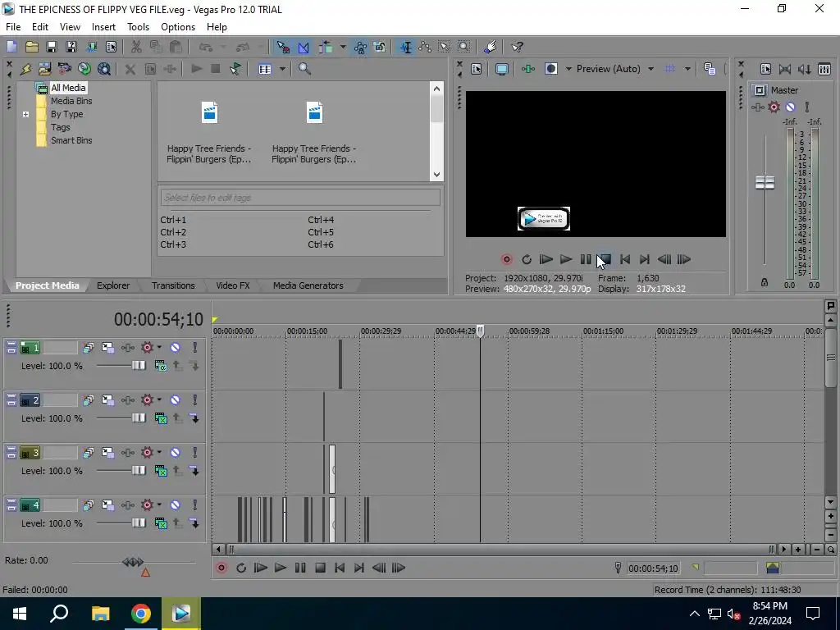The height and width of the screenshot is (630, 840).
Task: Click Track Motion icon on track 1
Action: [x=107, y=348]
